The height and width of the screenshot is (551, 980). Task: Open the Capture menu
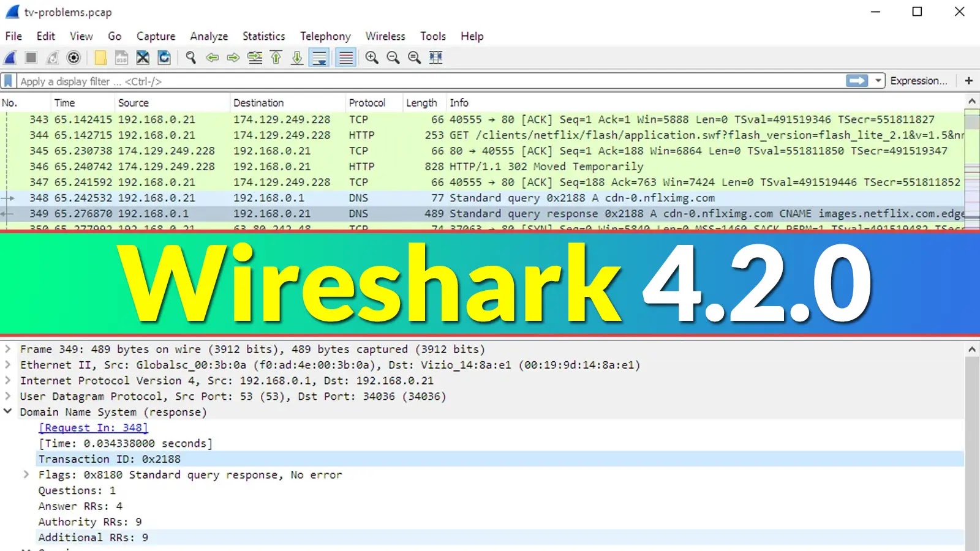coord(156,36)
